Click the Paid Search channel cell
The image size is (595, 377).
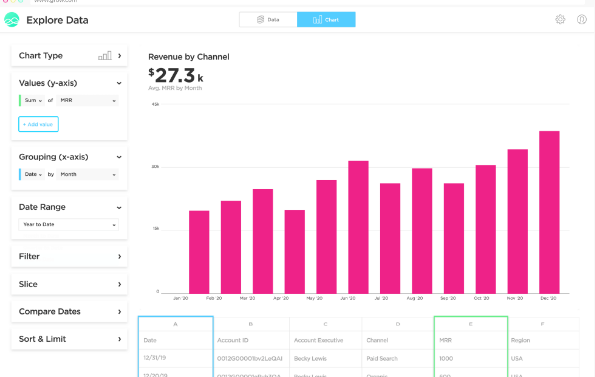click(x=398, y=358)
